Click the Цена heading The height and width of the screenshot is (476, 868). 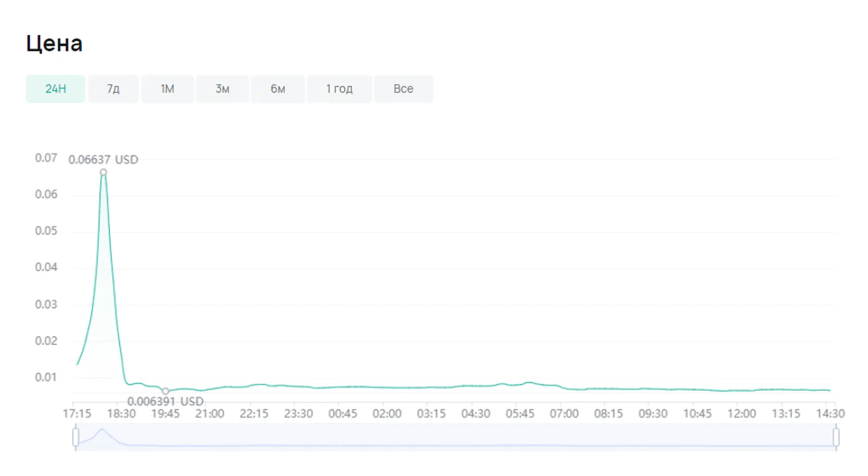[54, 43]
